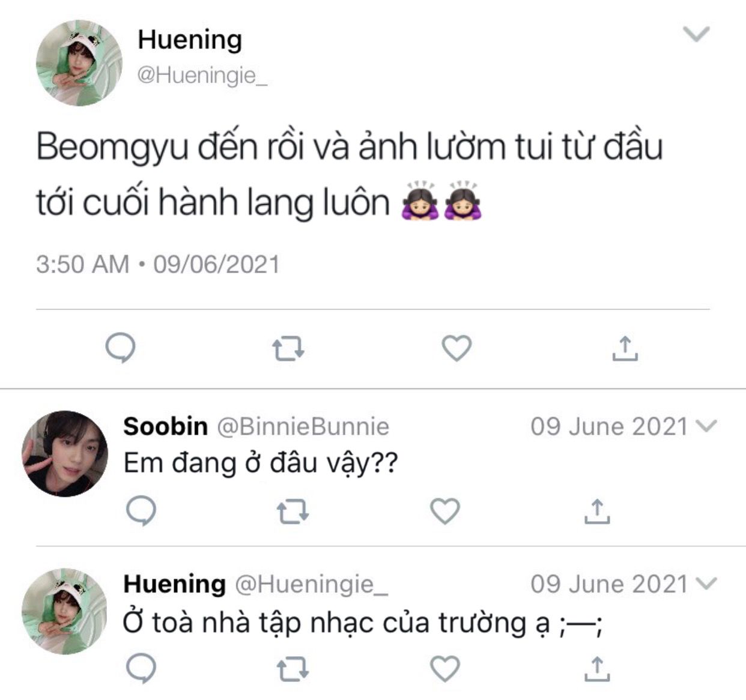Open options chevron on main tweet
The width and height of the screenshot is (746, 700).
(697, 34)
